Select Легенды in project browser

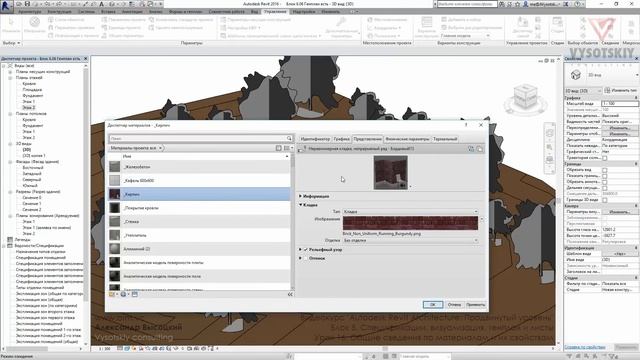point(22,240)
